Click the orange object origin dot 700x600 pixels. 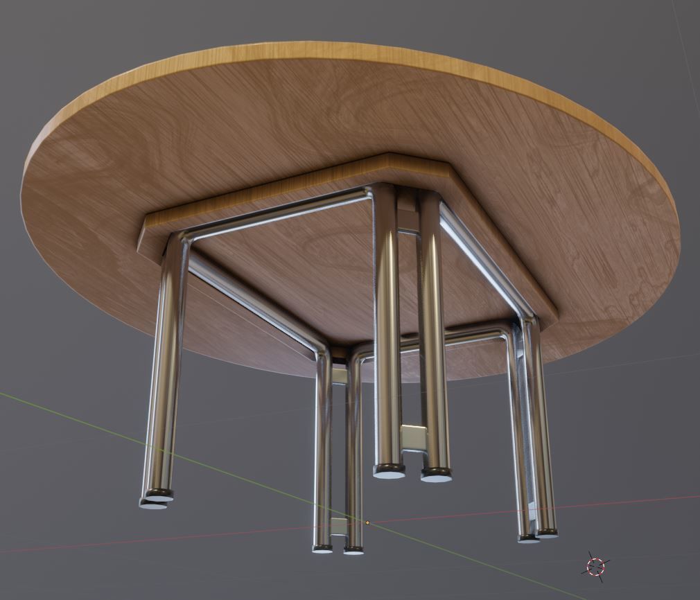click(367, 522)
